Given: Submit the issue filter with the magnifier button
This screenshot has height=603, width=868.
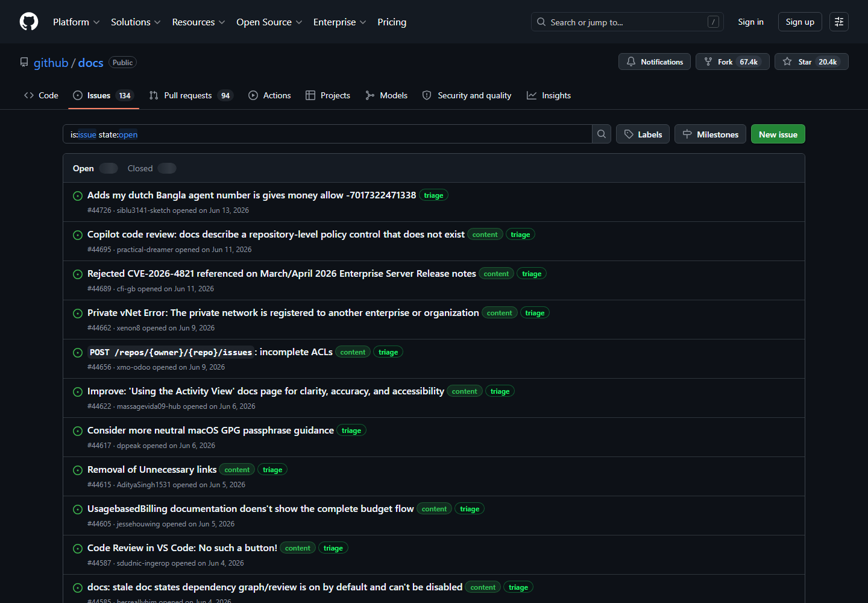Looking at the screenshot, I should 602,134.
